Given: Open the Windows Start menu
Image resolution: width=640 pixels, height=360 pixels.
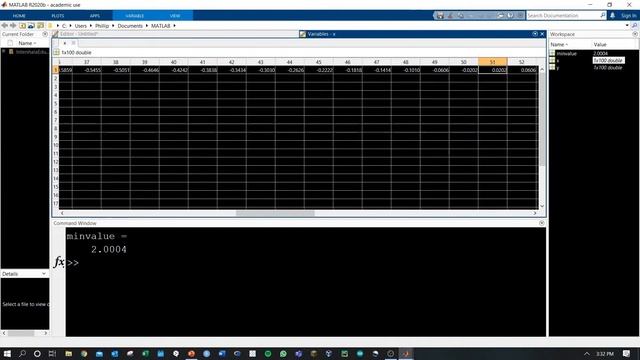Looking at the screenshot, I should pos(7,353).
